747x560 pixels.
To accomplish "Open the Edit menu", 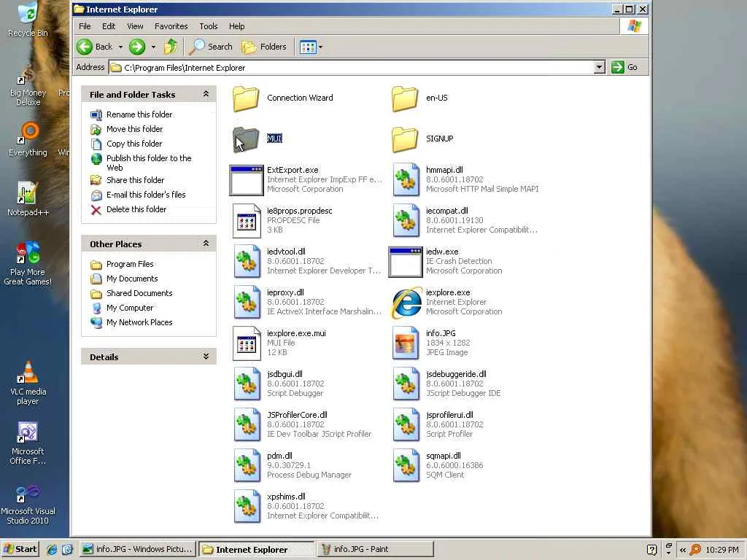I will [x=109, y=26].
